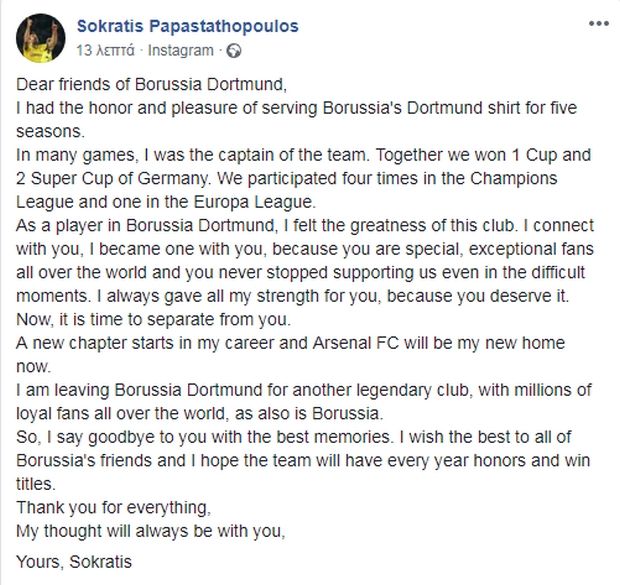Click the words 'Arsenal FC' in the post
This screenshot has height=585, width=620.
coord(355,343)
